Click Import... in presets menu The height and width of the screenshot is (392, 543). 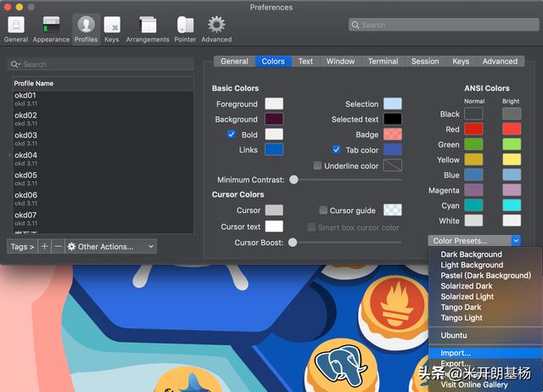484,353
